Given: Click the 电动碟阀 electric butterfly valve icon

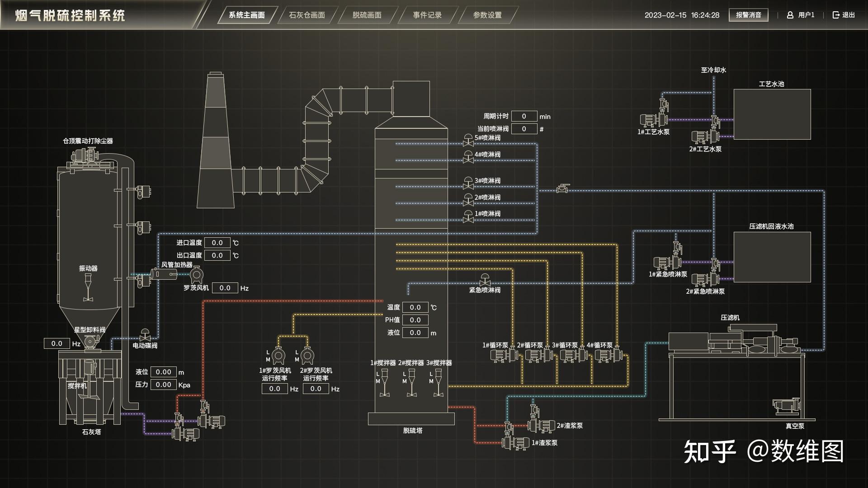Looking at the screenshot, I should [x=145, y=335].
